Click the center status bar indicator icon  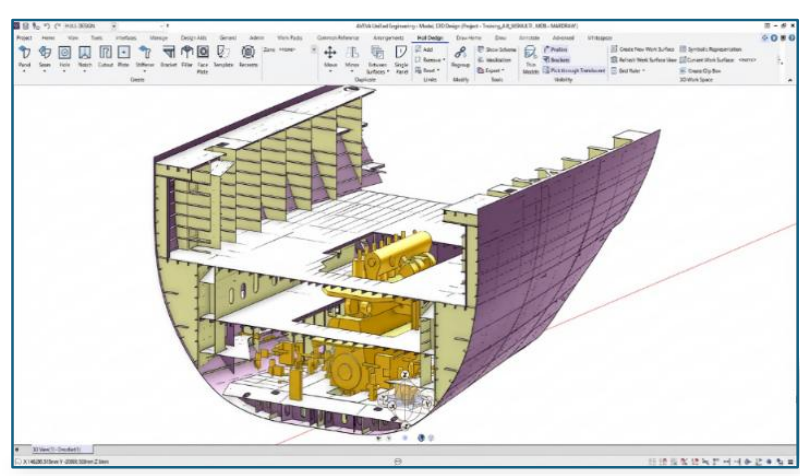(x=398, y=462)
